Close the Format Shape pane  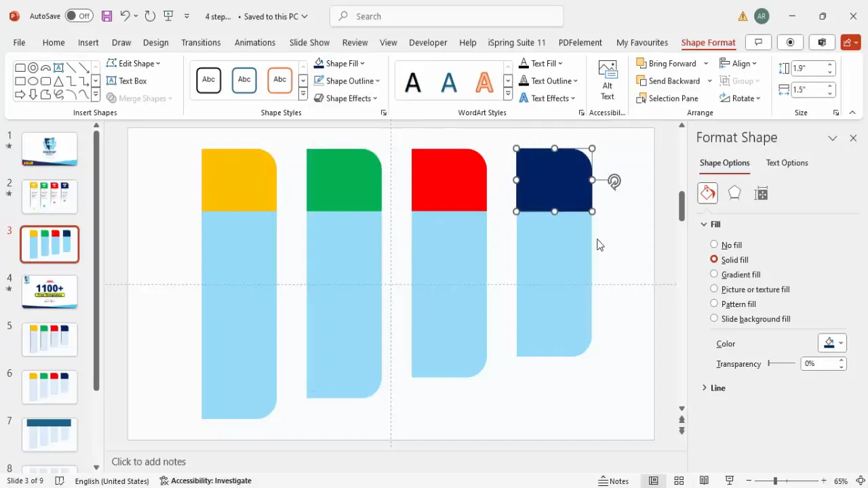coord(853,138)
